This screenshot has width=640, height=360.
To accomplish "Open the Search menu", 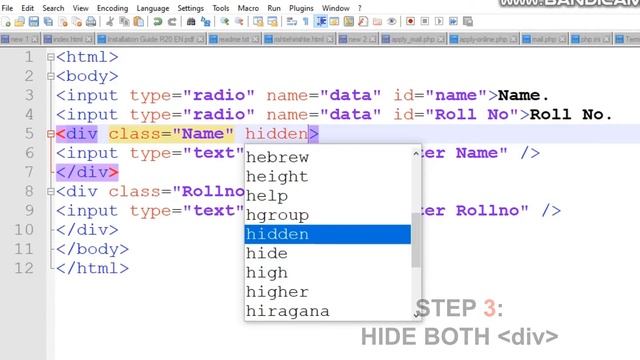I will coord(53,8).
